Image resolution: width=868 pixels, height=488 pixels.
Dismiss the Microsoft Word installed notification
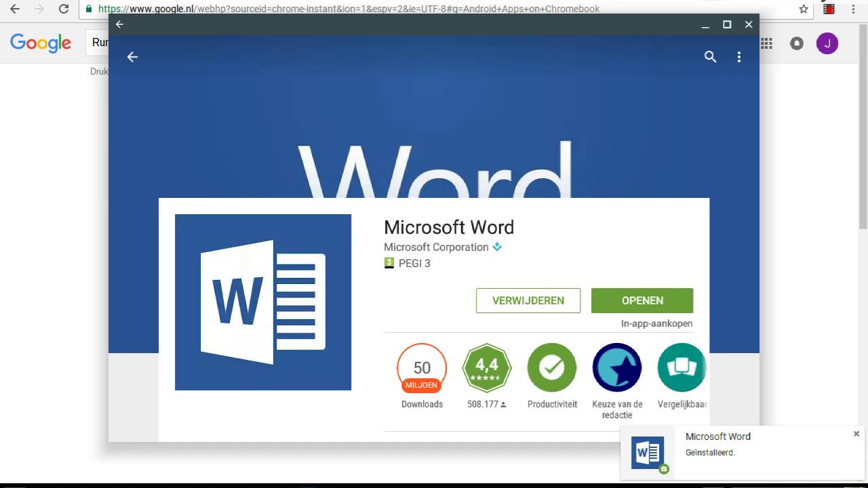click(856, 434)
